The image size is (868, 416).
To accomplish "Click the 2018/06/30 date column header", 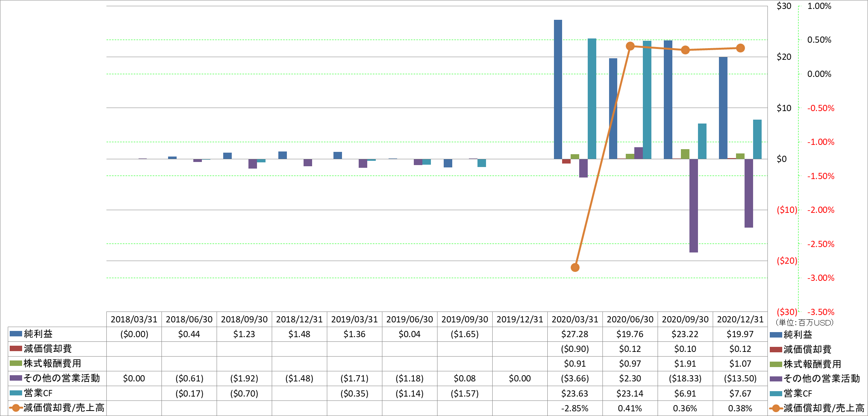I will (x=189, y=319).
